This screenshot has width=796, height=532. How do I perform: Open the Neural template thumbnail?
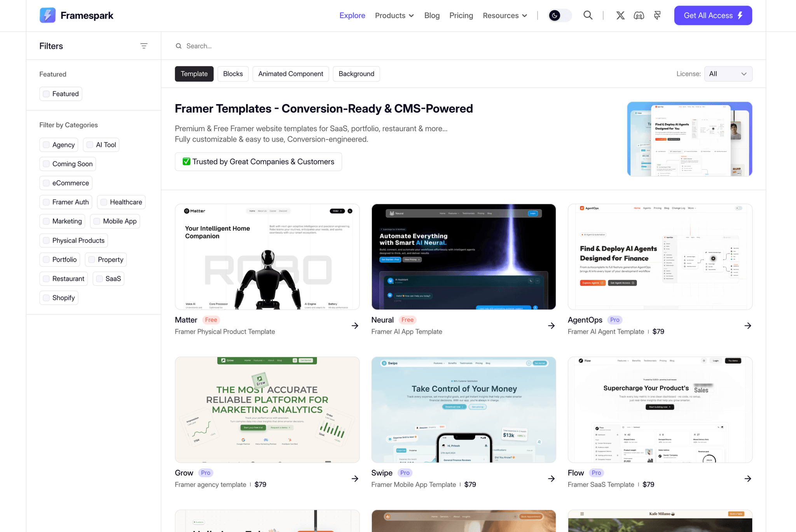[x=463, y=257]
